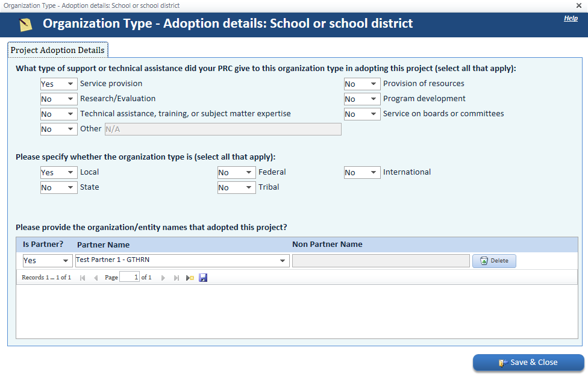Viewport: 588px width, 383px height.
Task: Go to first page of records
Action: (83, 278)
